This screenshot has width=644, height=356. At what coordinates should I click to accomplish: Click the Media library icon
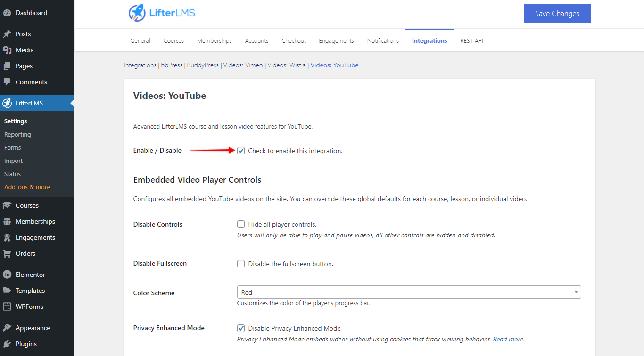coord(7,50)
